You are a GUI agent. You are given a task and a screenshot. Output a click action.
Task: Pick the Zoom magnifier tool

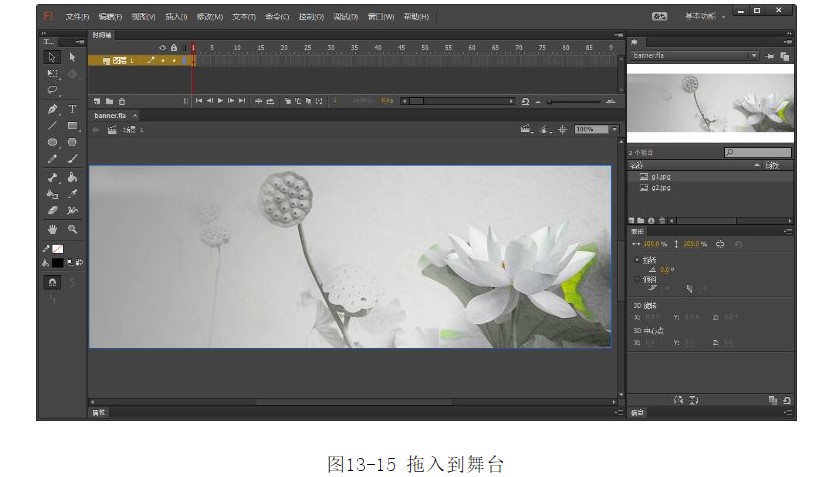tap(72, 229)
